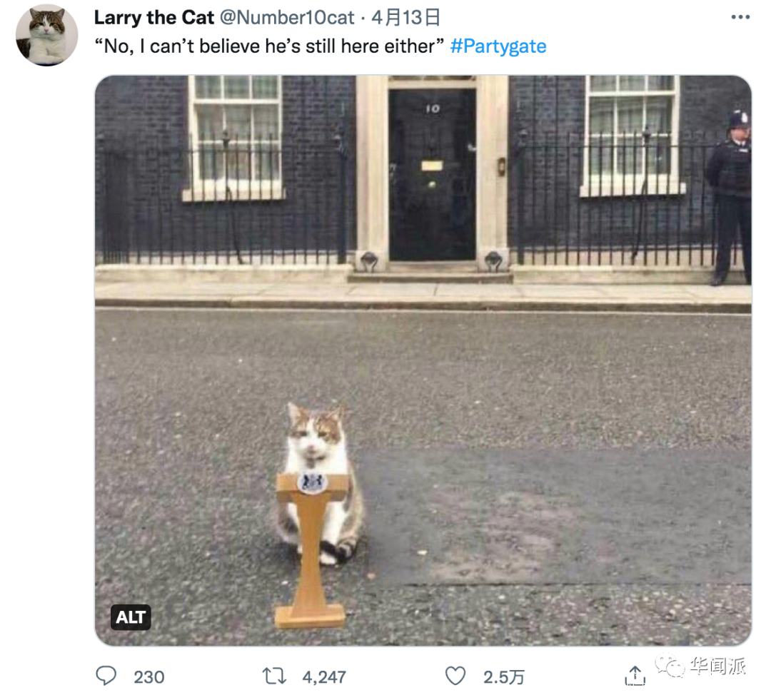This screenshot has height=700, width=771.
Task: Click the ALT badge on the photo
Action: coord(131,617)
